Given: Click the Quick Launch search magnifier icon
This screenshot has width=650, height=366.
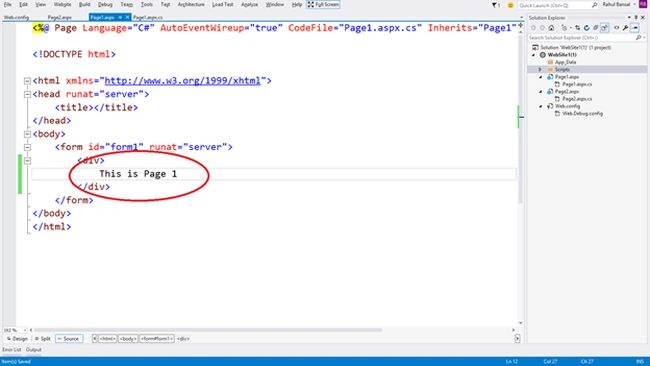Looking at the screenshot, I should tap(594, 5).
